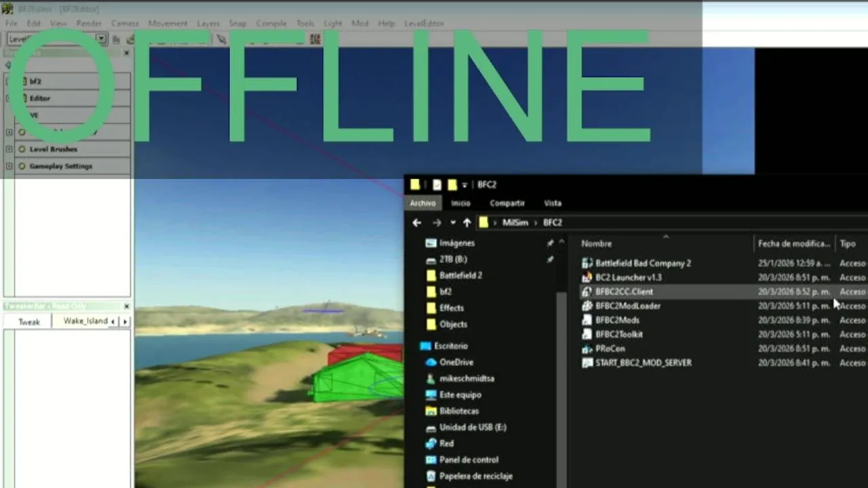Open the Battlefield Bad Company 2 shortcut icon
This screenshot has width=868, height=488.
(x=587, y=263)
